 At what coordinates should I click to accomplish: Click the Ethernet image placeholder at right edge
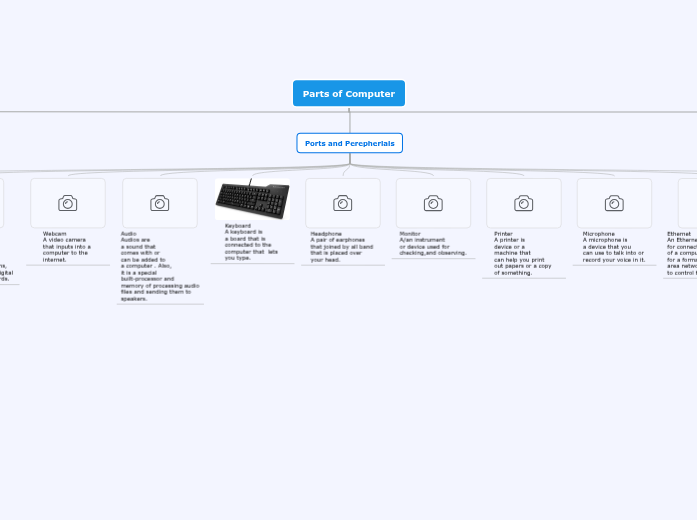(687, 203)
